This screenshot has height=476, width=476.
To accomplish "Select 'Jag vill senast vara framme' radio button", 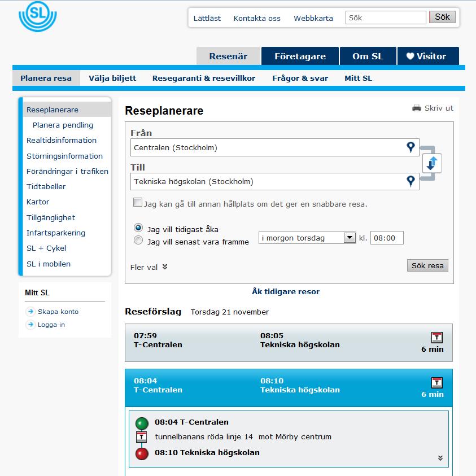I will [x=138, y=240].
